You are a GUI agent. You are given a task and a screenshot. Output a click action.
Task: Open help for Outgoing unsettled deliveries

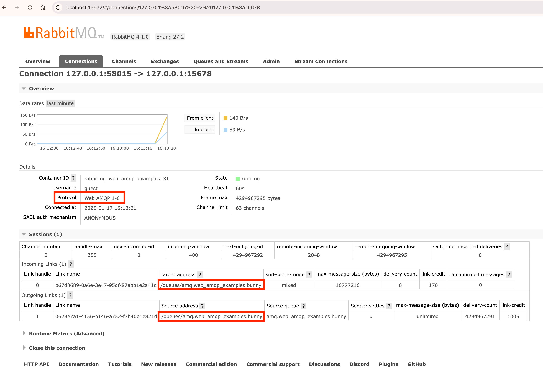[x=507, y=246]
